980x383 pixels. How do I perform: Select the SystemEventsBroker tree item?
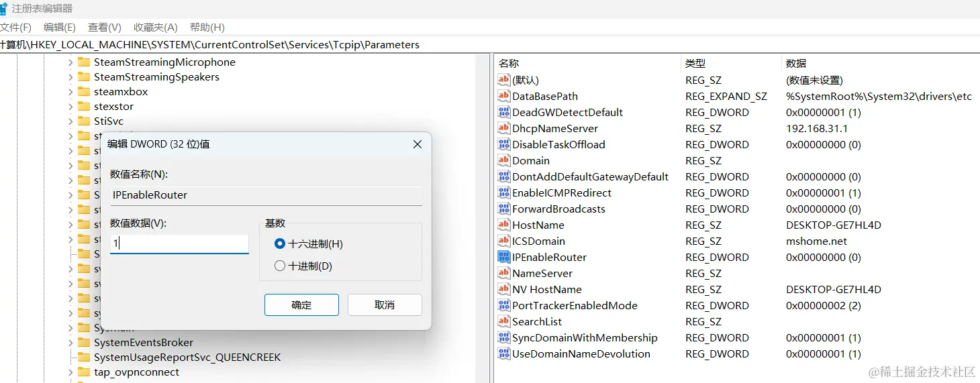click(x=144, y=342)
